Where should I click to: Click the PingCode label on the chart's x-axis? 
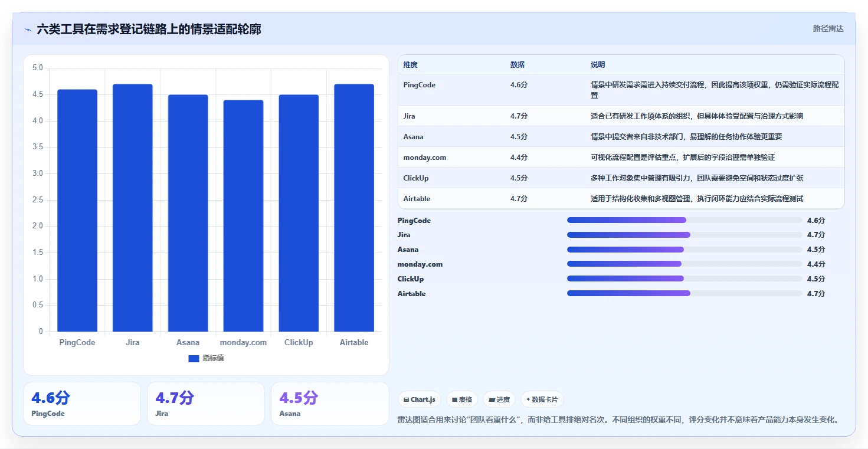click(x=77, y=343)
